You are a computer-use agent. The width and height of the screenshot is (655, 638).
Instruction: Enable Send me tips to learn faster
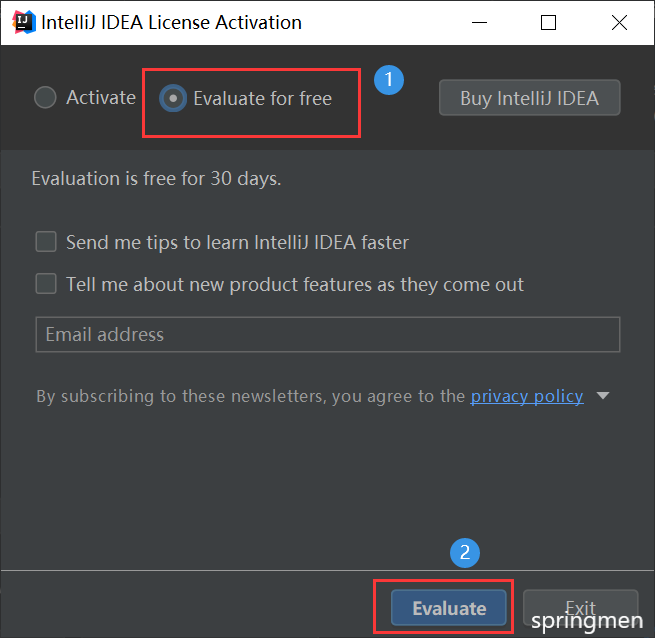[x=46, y=242]
